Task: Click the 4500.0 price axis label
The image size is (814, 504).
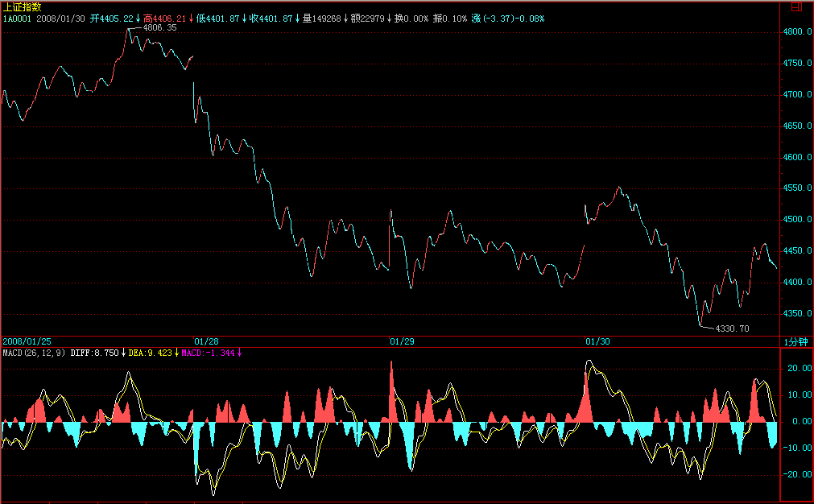Action: 798,220
